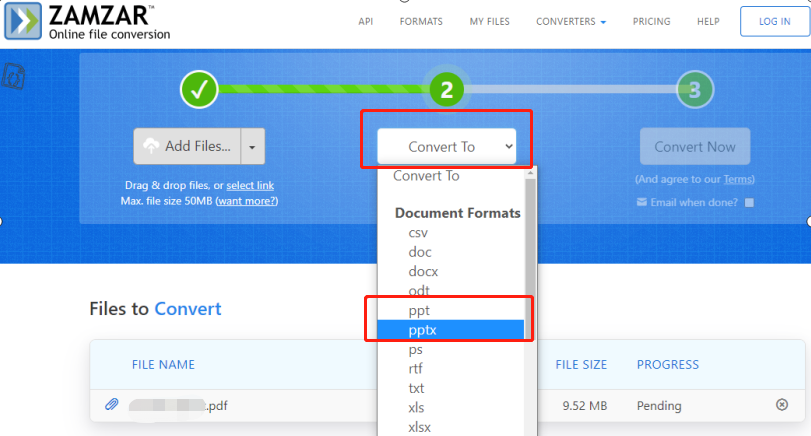This screenshot has height=436, width=811.
Task: Click the cloud upload icon in Add Files
Action: pyautogui.click(x=151, y=146)
